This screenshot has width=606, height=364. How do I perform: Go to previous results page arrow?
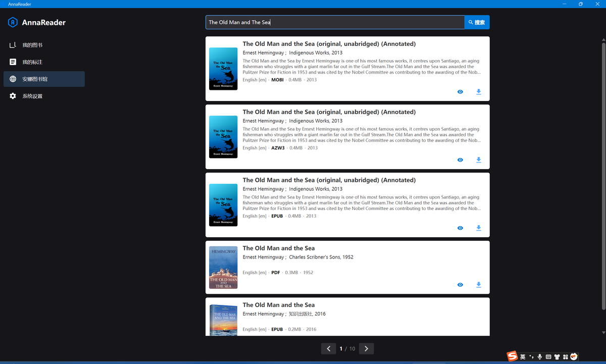[329, 348]
